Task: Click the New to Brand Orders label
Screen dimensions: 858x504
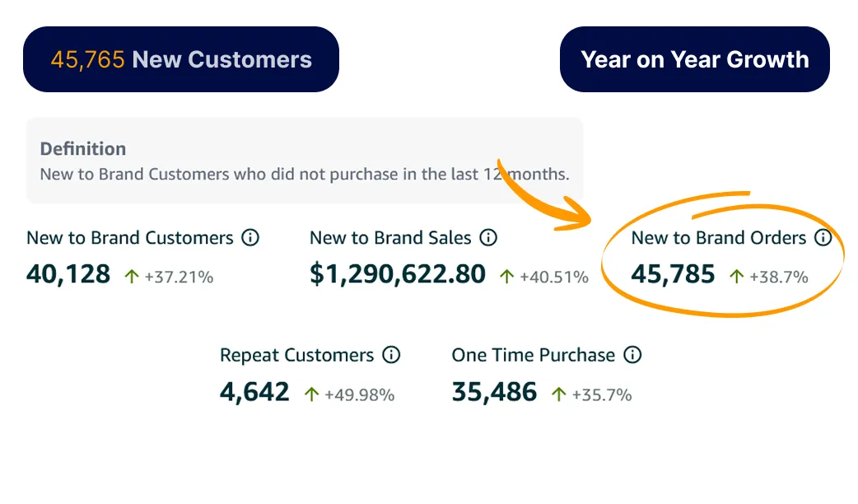Action: click(719, 238)
